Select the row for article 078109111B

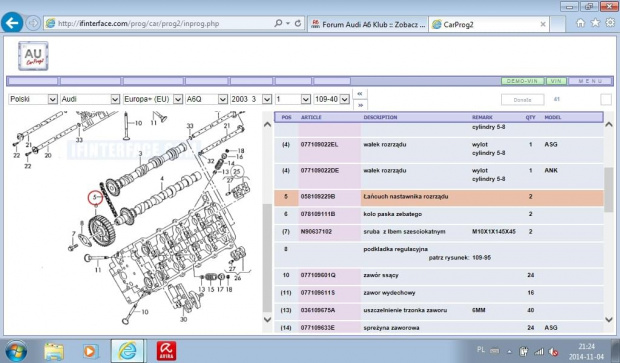[439, 214]
